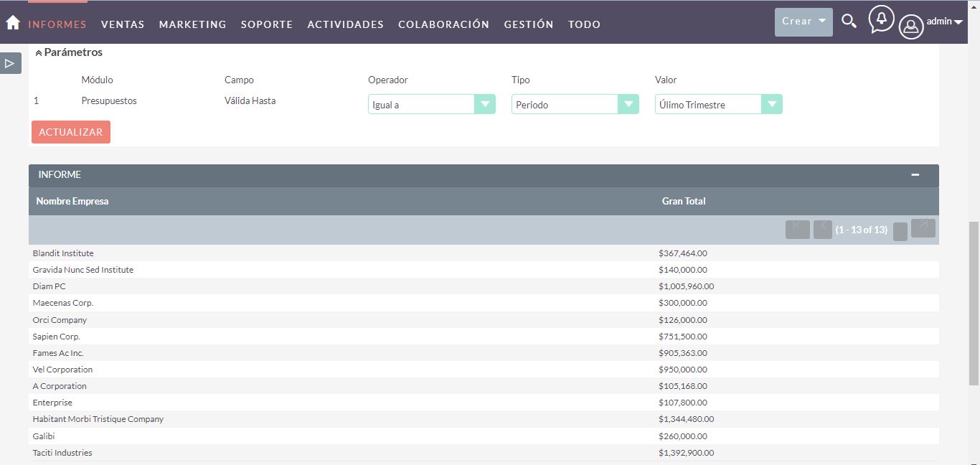Go to previous page of results
This screenshot has height=465, width=980.
(822, 229)
